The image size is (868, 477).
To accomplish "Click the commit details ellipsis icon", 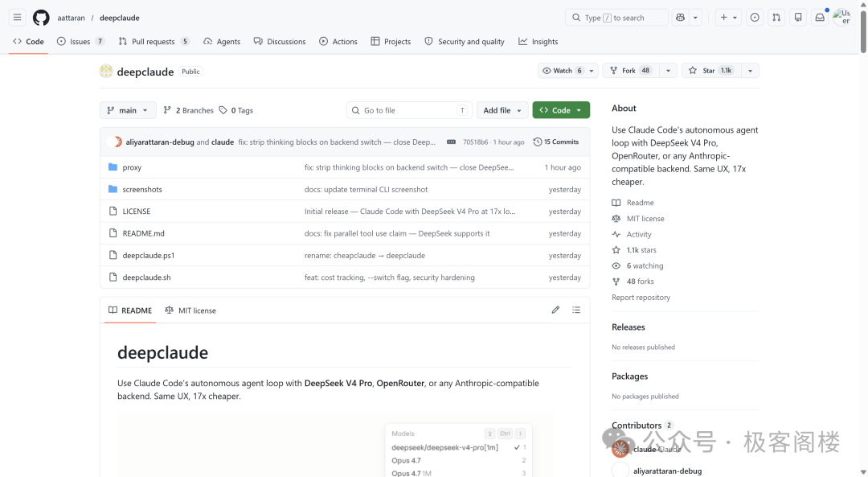I will (x=451, y=142).
